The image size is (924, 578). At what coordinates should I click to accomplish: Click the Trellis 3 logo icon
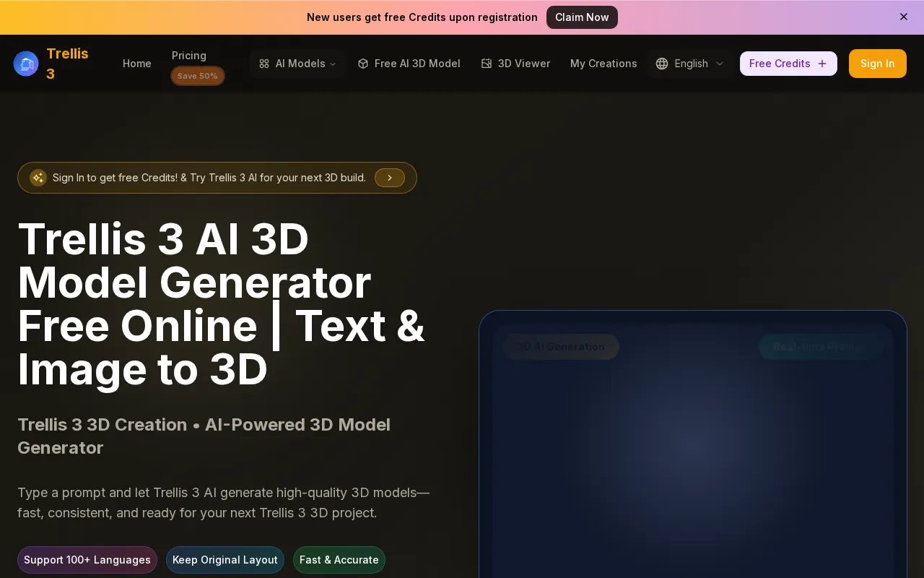(26, 64)
